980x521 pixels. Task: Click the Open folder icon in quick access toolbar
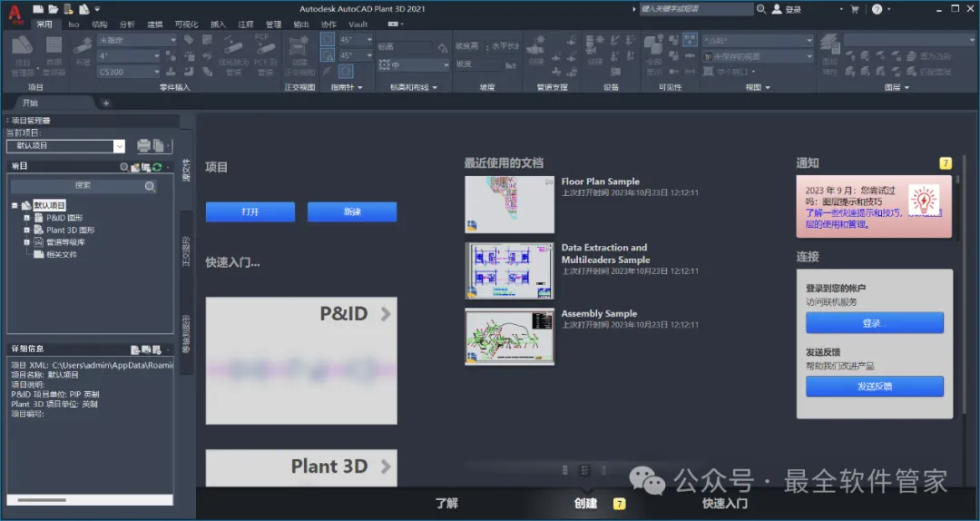54,9
